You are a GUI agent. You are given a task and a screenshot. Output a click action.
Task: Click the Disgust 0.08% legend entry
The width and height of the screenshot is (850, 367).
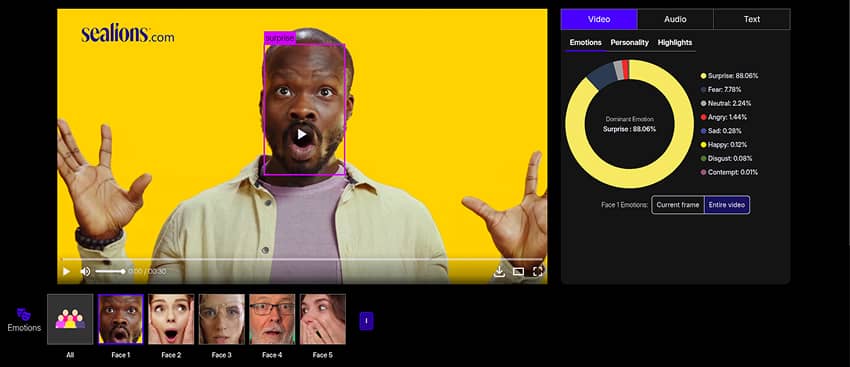pos(726,158)
